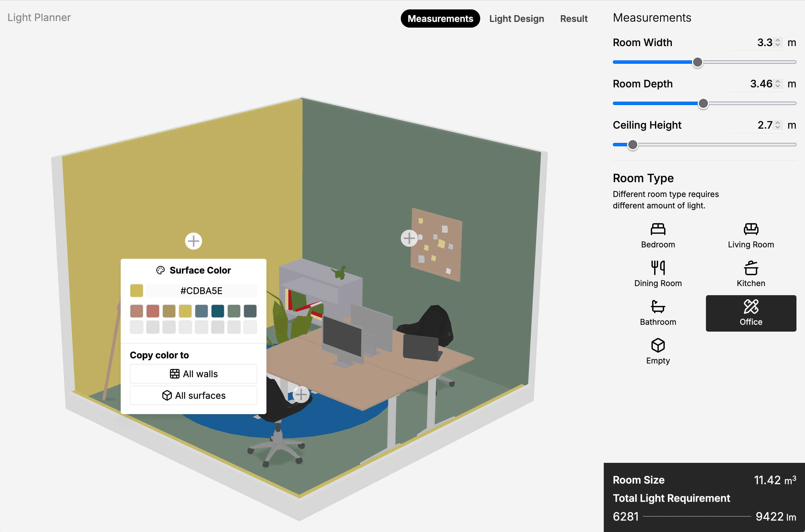Copy color to All surfaces

coord(193,396)
